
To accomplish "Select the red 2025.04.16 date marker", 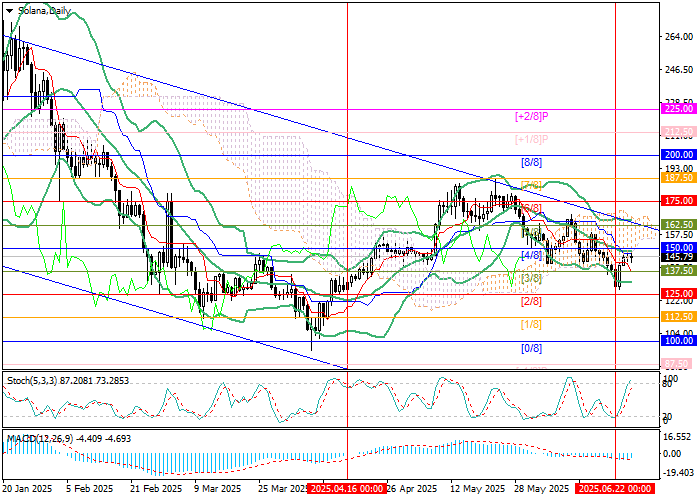I will pos(345,489).
